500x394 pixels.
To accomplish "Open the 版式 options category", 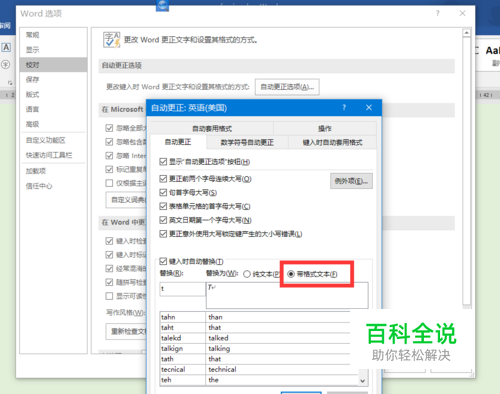I will pyautogui.click(x=53, y=94).
